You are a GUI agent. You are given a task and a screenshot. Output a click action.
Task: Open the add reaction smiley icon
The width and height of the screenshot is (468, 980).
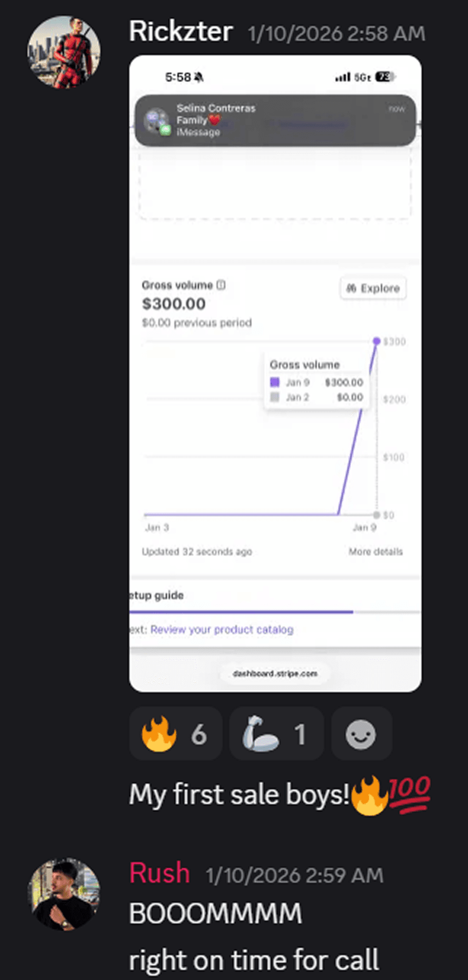click(x=361, y=733)
